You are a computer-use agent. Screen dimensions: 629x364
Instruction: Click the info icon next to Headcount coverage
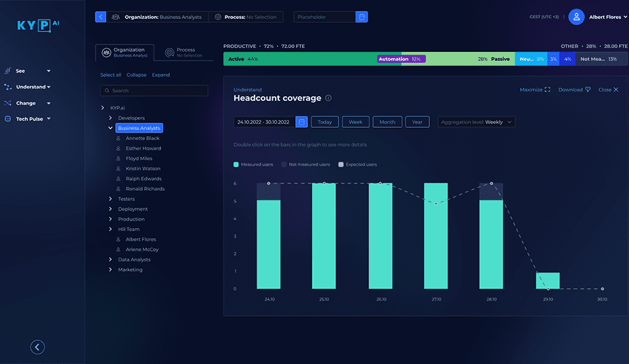pyautogui.click(x=328, y=98)
